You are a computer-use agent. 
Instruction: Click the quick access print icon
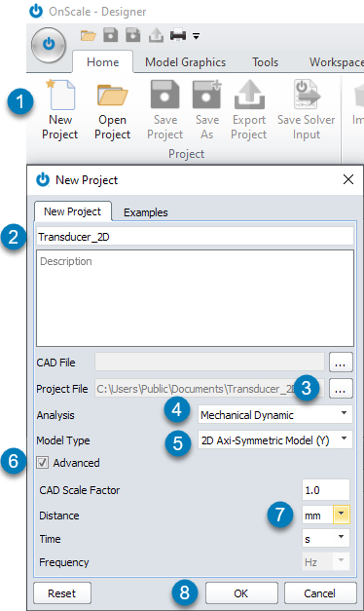click(178, 35)
